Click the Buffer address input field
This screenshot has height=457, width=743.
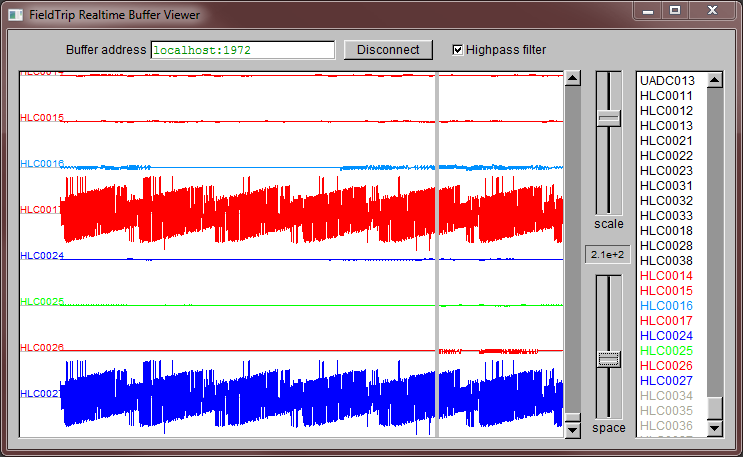point(242,50)
